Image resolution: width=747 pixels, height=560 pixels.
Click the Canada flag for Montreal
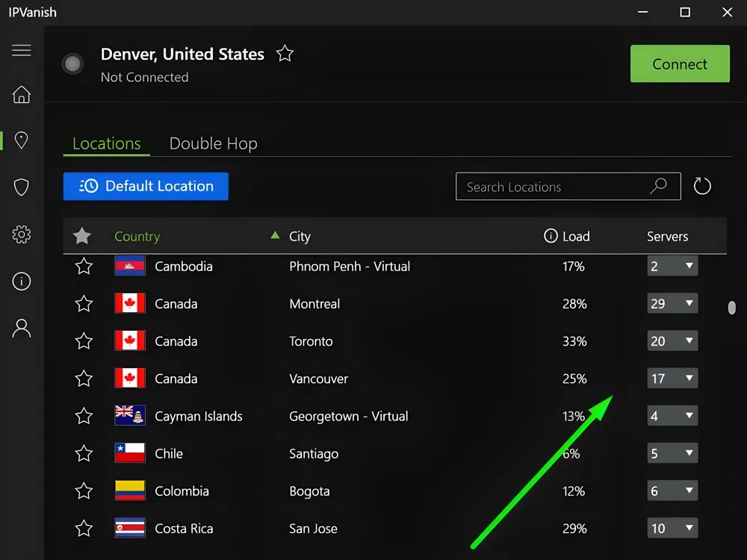tap(130, 303)
